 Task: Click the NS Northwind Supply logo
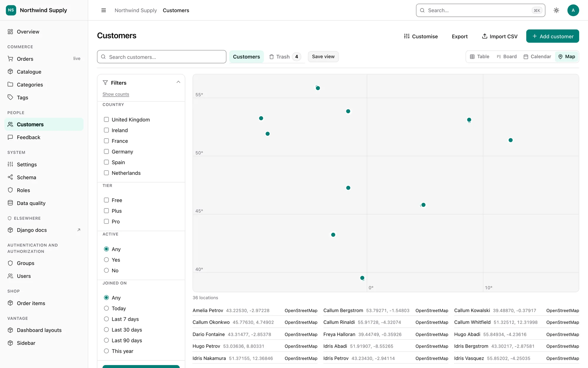pyautogui.click(x=36, y=10)
